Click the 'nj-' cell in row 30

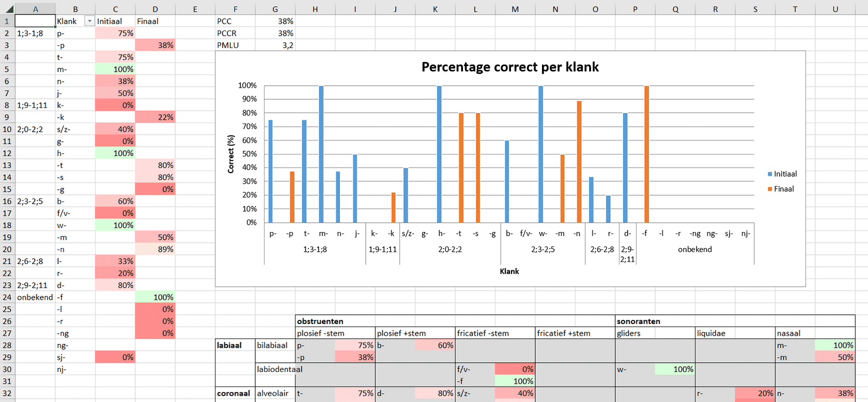click(x=75, y=369)
